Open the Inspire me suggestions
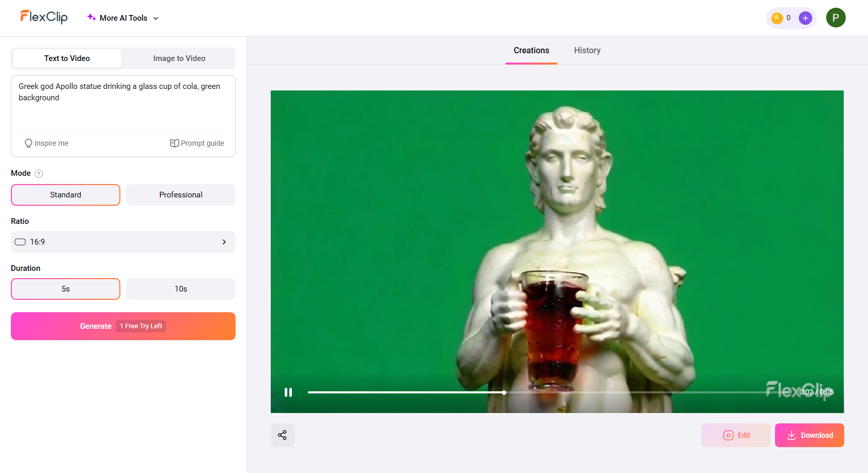 pyautogui.click(x=46, y=143)
